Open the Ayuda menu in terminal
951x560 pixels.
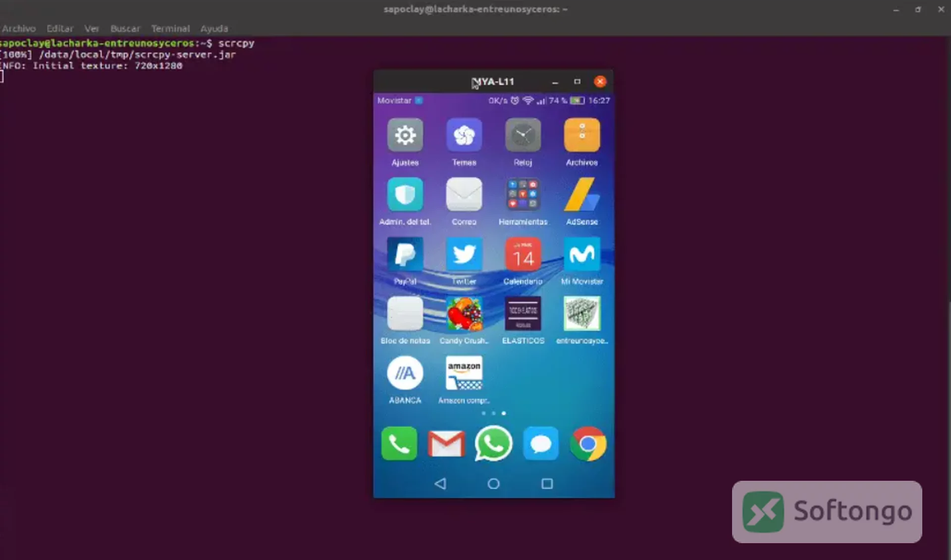214,29
